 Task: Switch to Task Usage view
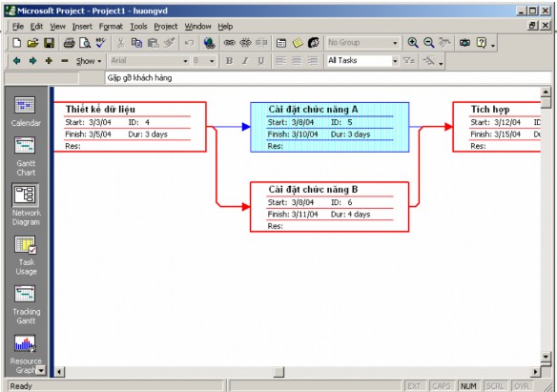tap(26, 256)
